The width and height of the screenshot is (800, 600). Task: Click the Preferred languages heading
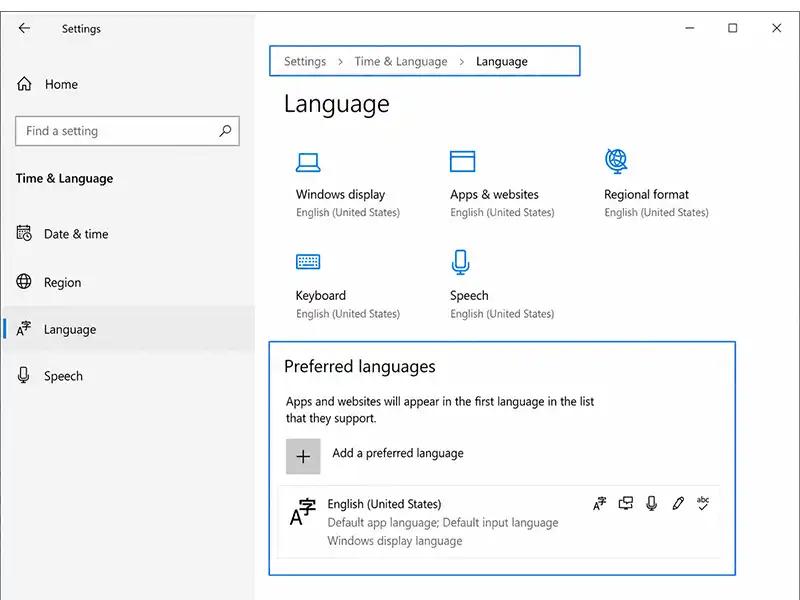tap(360, 366)
